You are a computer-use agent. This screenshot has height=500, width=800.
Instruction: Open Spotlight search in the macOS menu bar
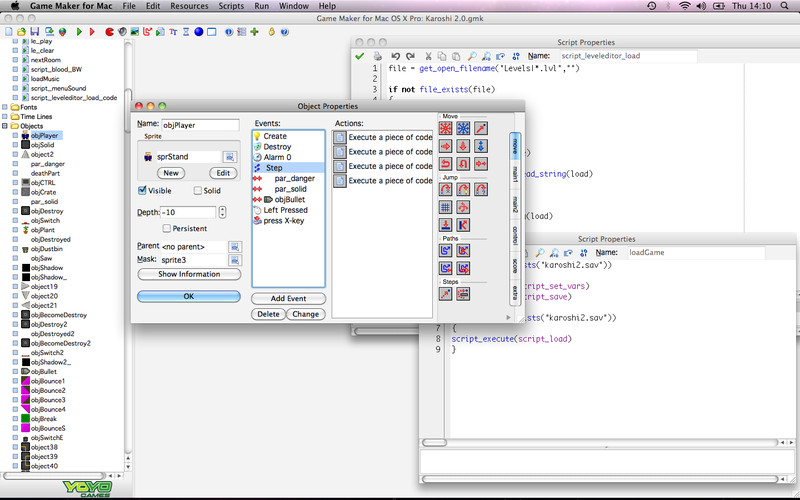(785, 6)
